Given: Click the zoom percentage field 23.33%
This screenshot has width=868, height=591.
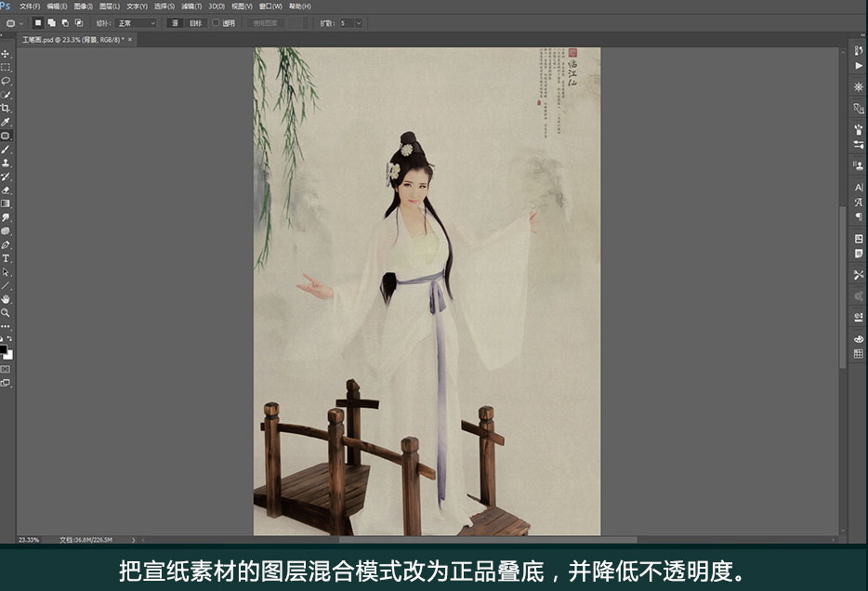Looking at the screenshot, I should tap(29, 540).
